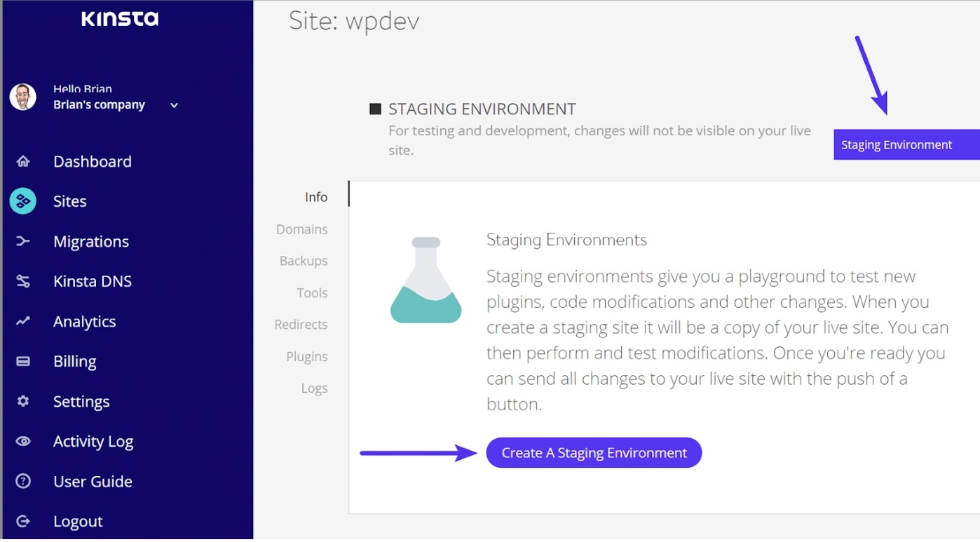Open User Guide in the sidebar
Image resolution: width=980 pixels, height=542 pixels.
(x=93, y=481)
